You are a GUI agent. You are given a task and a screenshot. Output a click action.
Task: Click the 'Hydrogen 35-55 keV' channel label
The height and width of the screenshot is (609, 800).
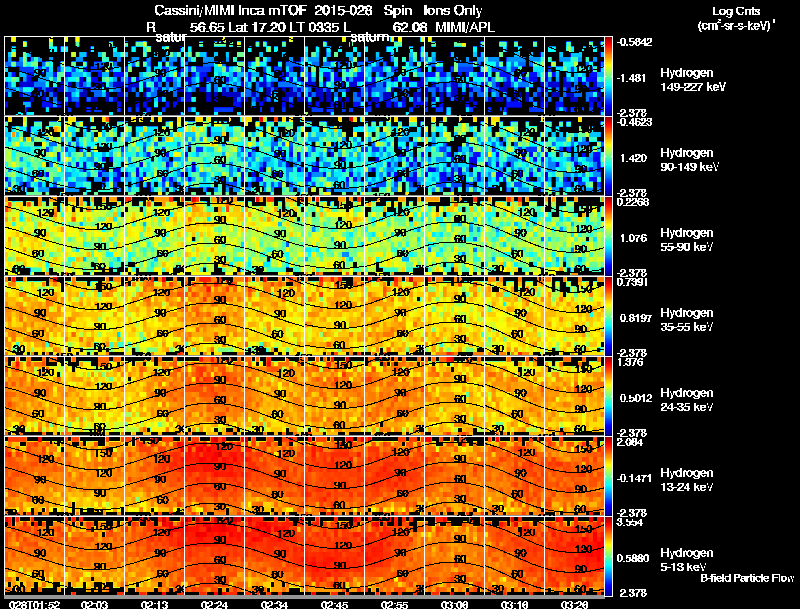[x=687, y=320]
